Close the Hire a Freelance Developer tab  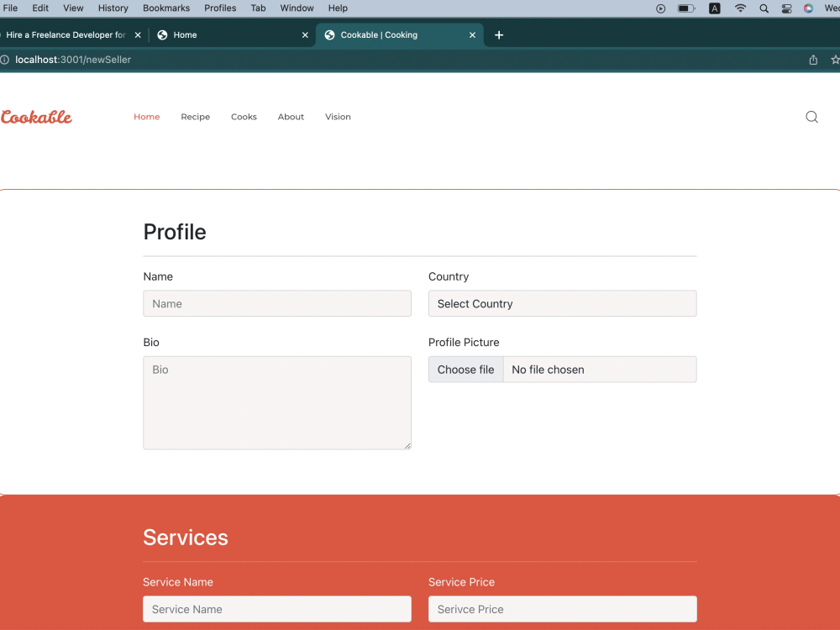[x=138, y=34]
